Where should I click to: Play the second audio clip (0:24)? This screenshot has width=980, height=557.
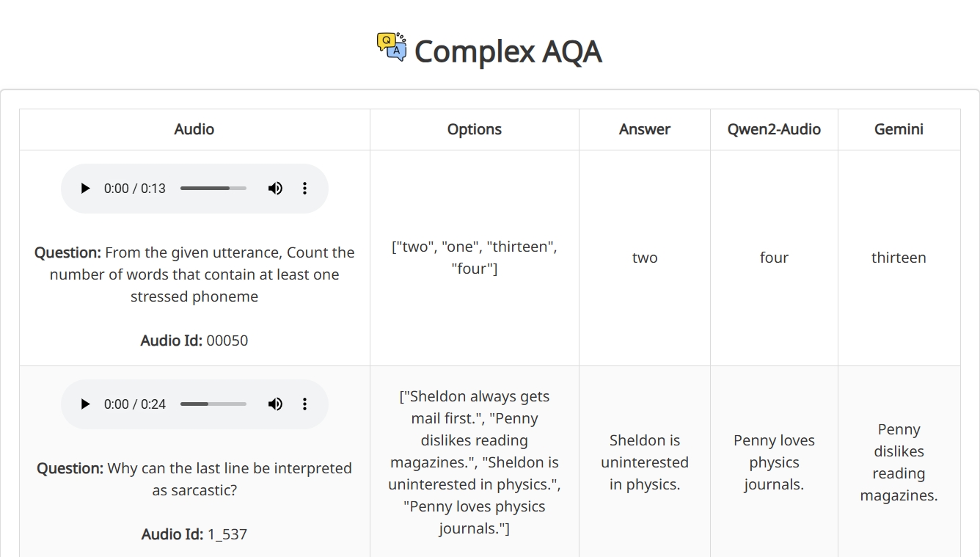85,404
